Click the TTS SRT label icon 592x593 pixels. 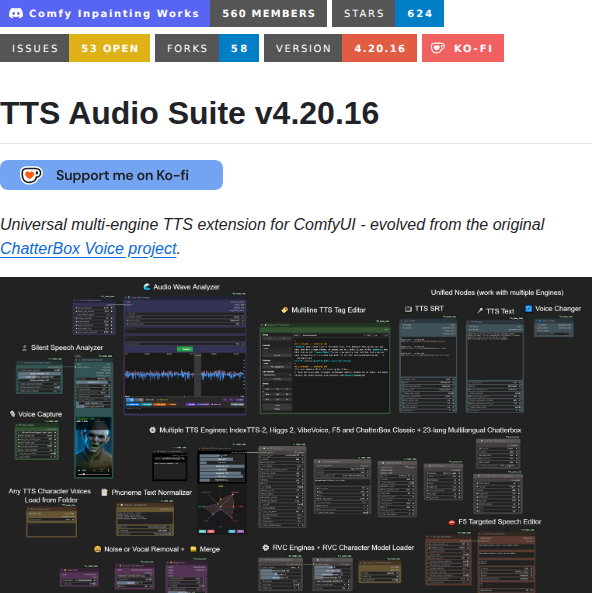click(x=408, y=309)
